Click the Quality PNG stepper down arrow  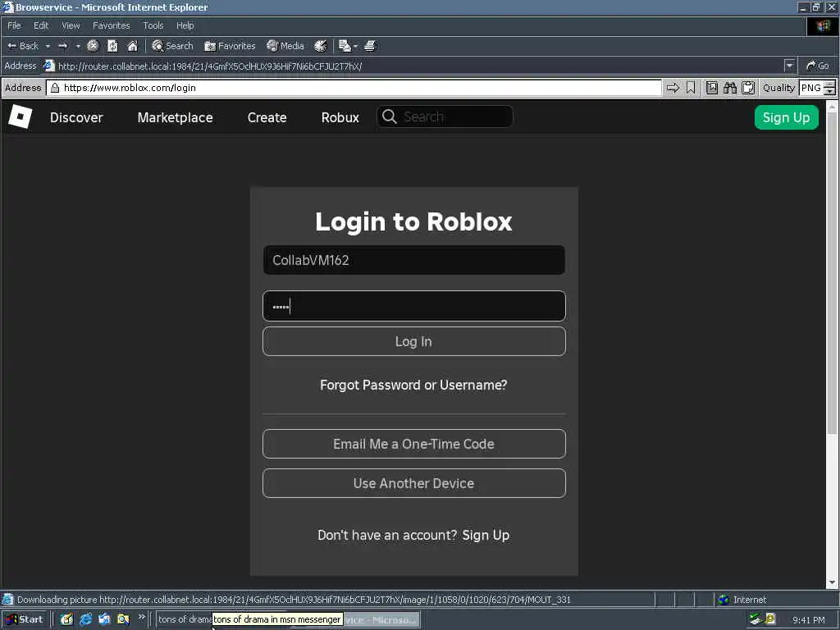(x=829, y=92)
